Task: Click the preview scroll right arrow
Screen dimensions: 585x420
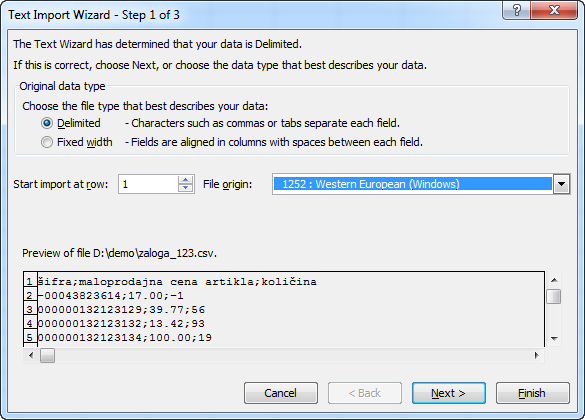Action: (x=536, y=355)
